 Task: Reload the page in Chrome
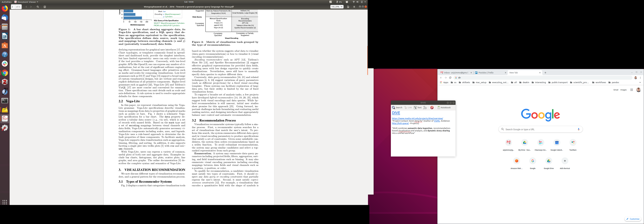coord(450,78)
